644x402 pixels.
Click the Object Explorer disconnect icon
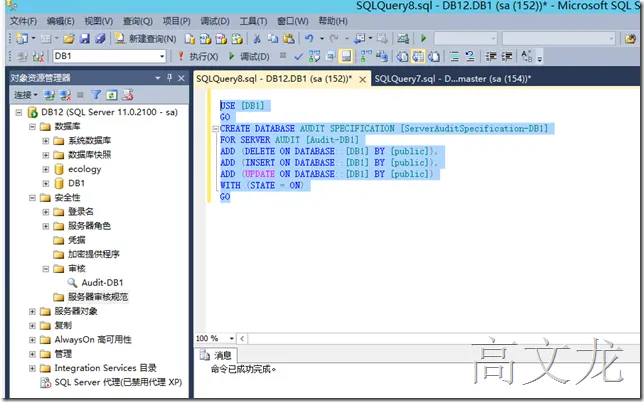tap(65, 95)
